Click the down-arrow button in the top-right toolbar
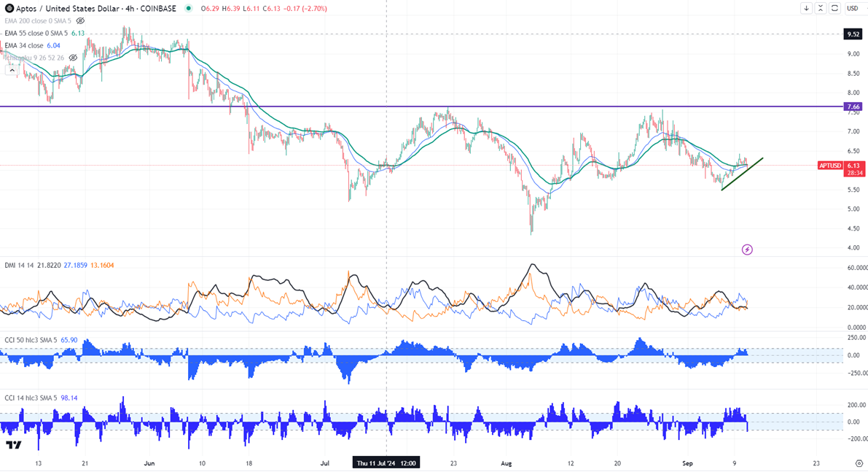The height and width of the screenshot is (472, 868). [806, 8]
